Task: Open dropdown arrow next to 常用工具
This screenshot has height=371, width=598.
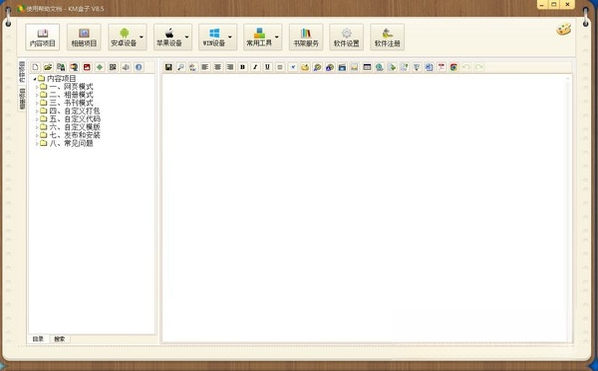Action: click(277, 37)
